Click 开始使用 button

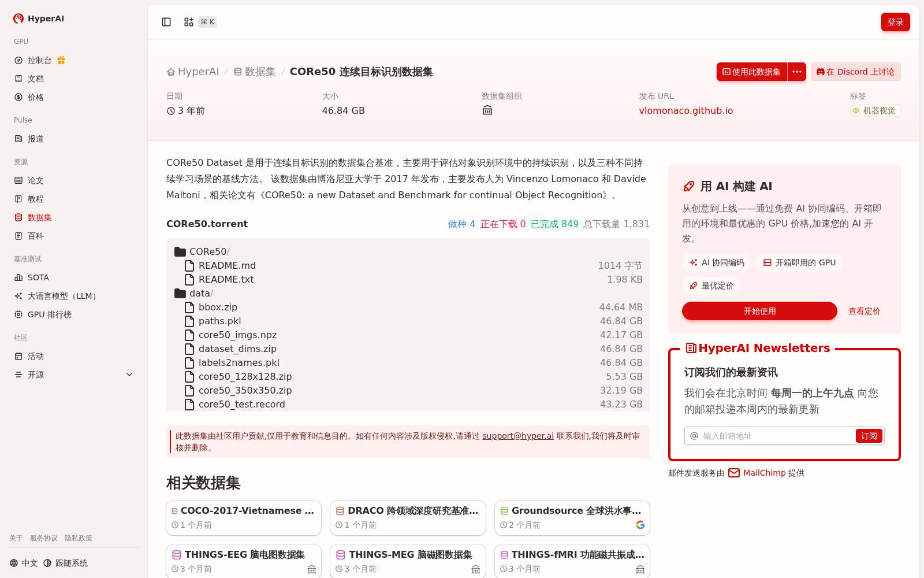(759, 311)
